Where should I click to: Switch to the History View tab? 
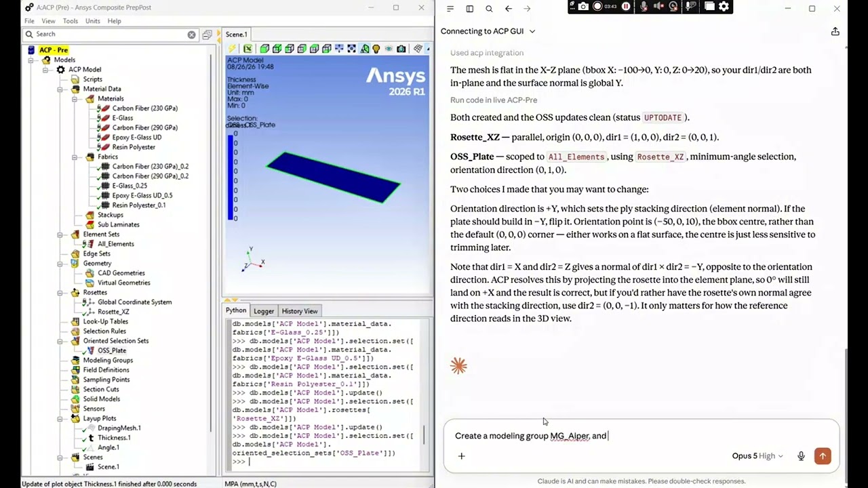(300, 311)
